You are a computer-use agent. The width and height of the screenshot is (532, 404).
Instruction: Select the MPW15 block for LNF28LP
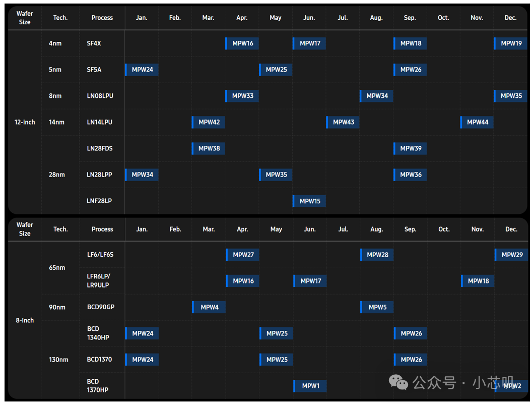[309, 201]
